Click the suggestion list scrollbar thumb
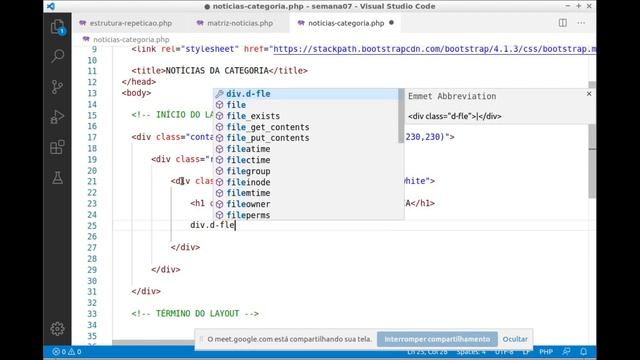Viewport: 640px width, 360px height. (401, 116)
